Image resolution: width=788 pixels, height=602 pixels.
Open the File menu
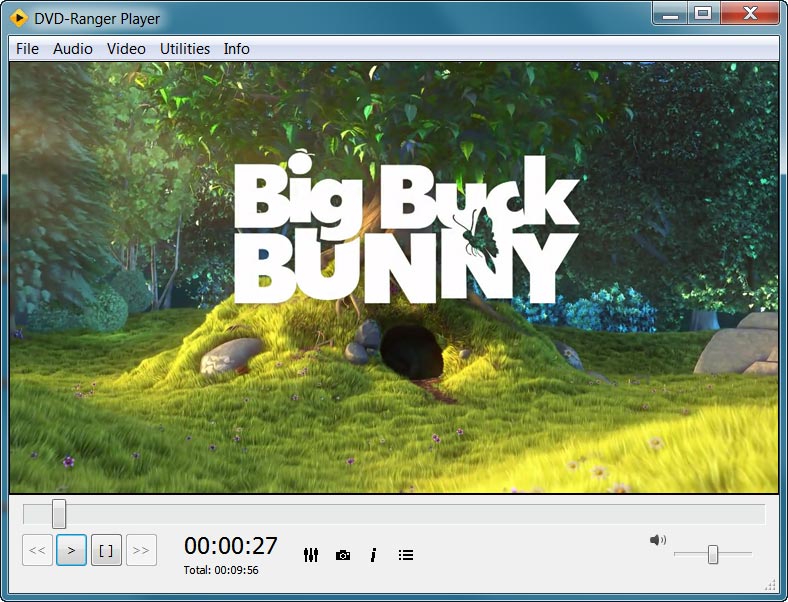[x=27, y=49]
